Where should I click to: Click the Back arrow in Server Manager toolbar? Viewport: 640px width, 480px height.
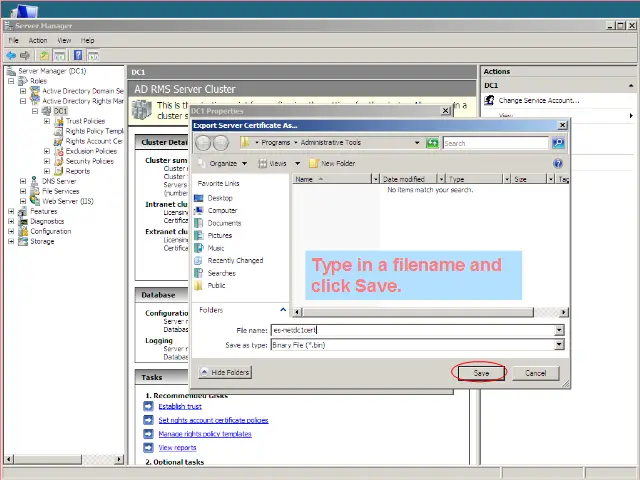point(11,55)
